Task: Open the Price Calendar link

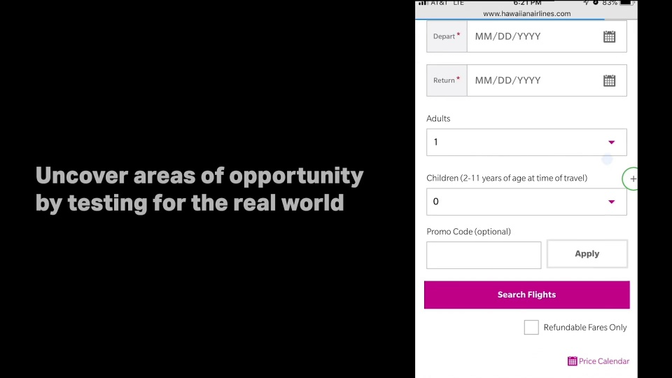Action: click(598, 361)
